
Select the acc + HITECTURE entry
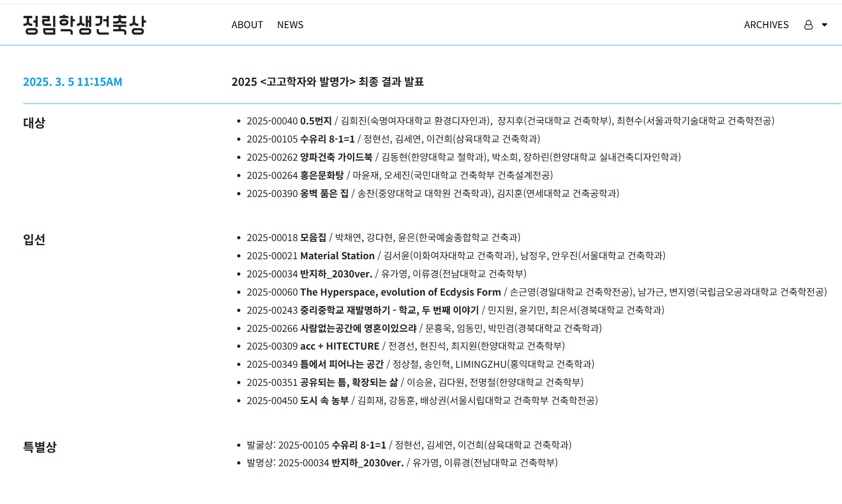coord(406,346)
